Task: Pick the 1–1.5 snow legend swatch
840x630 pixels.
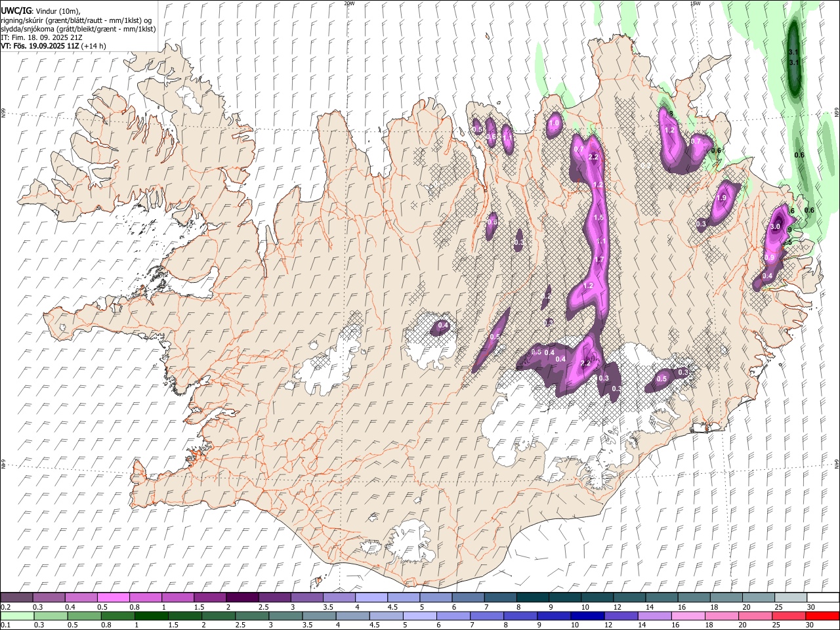Action: click(177, 598)
